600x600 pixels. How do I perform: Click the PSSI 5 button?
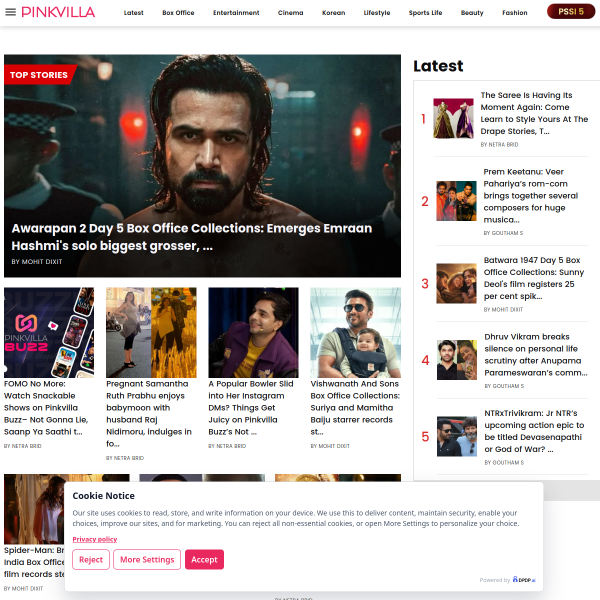click(x=571, y=11)
